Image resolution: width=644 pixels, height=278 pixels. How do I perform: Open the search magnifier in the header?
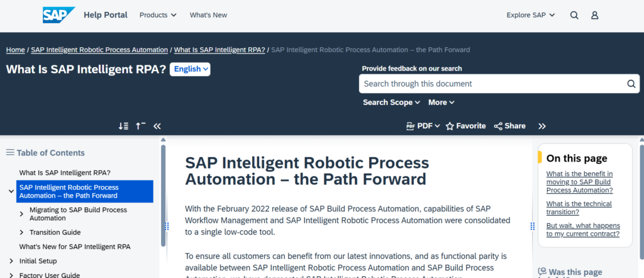point(574,15)
